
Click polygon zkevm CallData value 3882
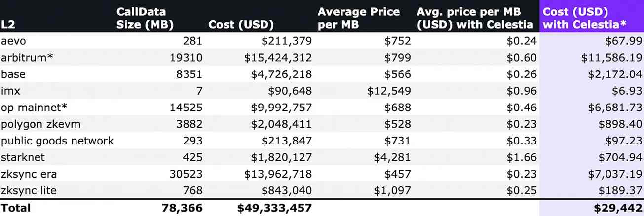(188, 124)
